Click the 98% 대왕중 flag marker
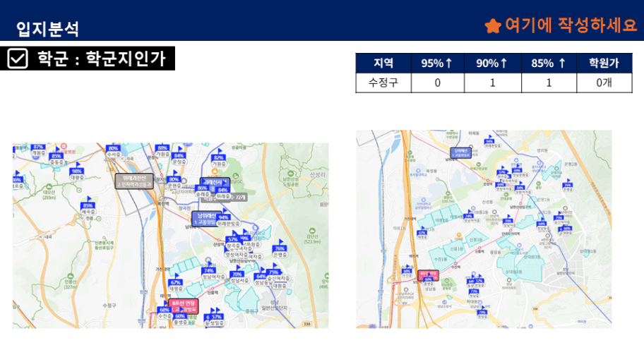644x362 pixels. [x=77, y=171]
